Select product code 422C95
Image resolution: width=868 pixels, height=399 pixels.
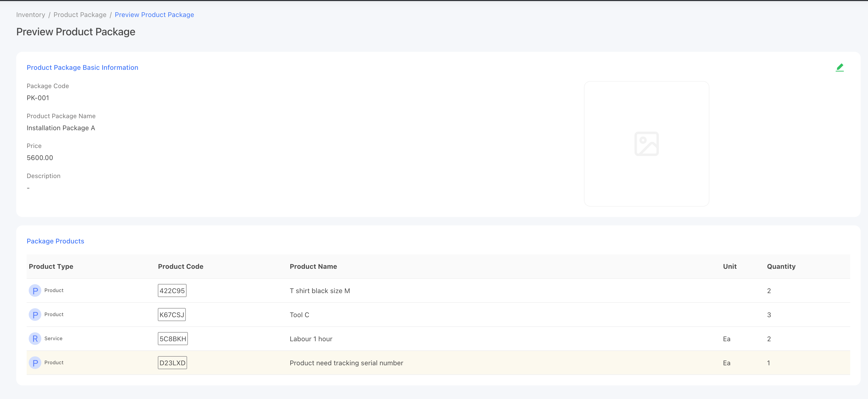tap(172, 291)
